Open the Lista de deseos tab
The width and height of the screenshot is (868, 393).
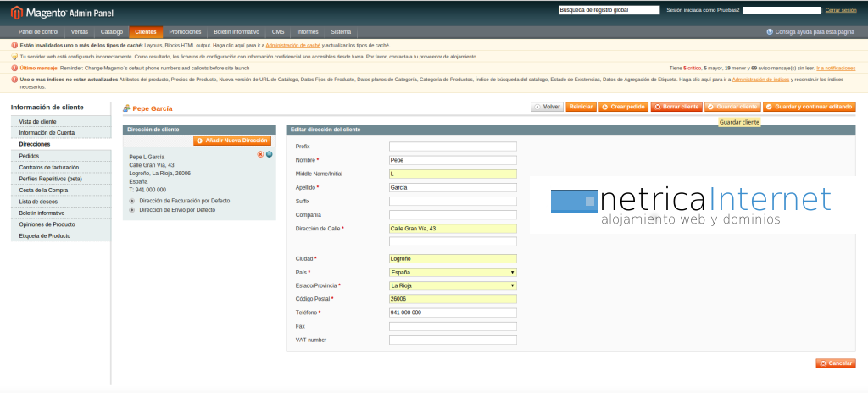click(61, 202)
